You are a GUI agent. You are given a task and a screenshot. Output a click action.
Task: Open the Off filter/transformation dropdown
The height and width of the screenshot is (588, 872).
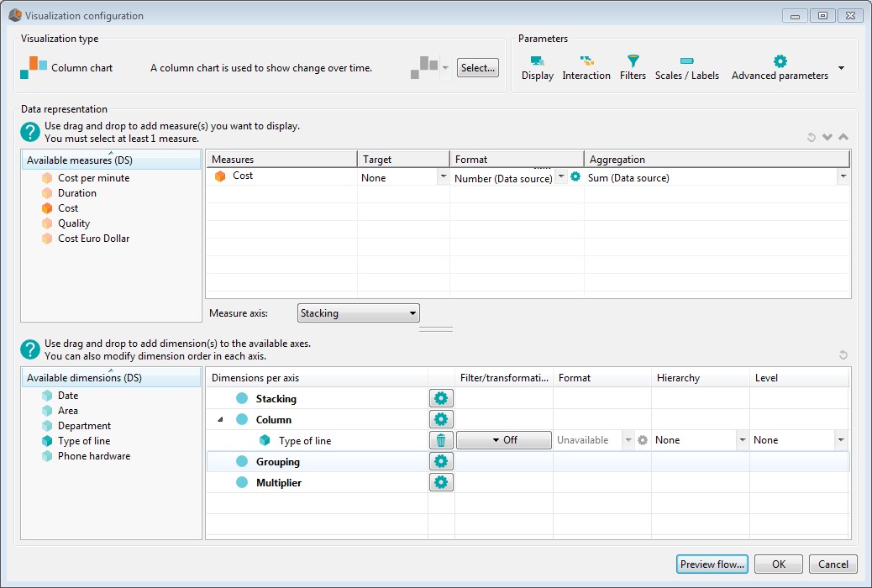[504, 440]
